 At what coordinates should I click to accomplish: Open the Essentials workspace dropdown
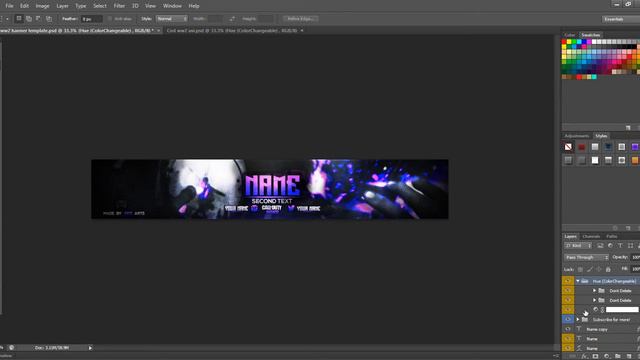pyautogui.click(x=620, y=19)
